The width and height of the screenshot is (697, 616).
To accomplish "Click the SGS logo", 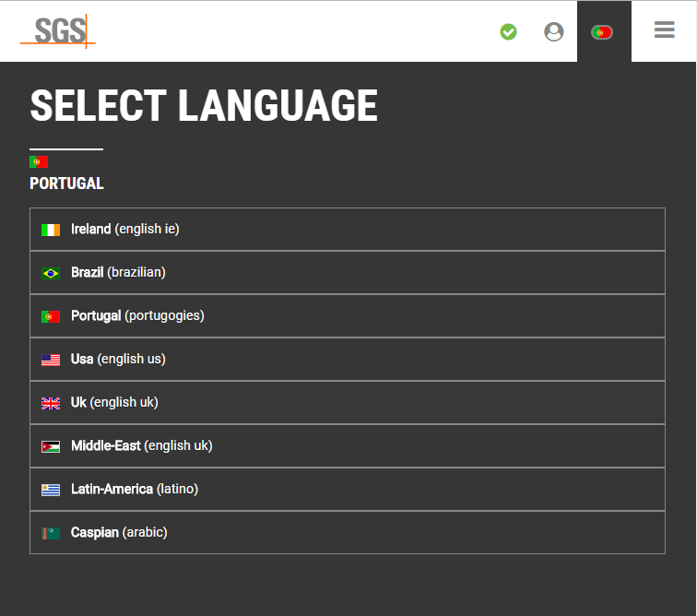I will [58, 31].
